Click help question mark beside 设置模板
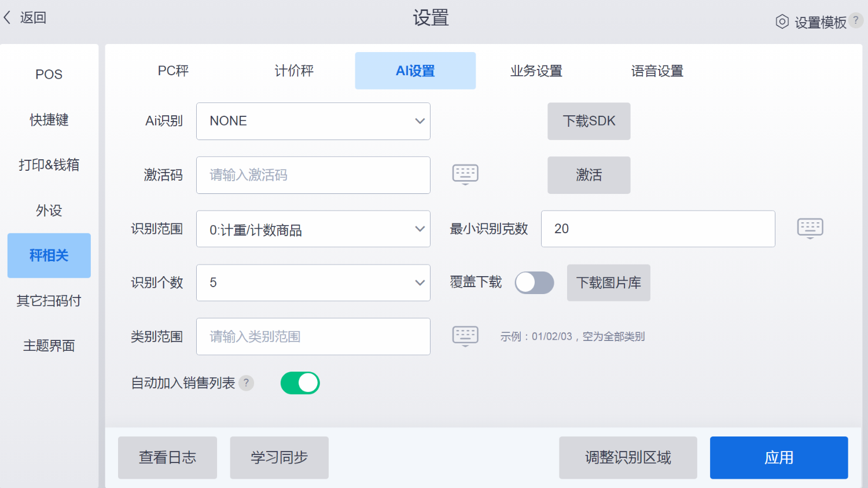 [856, 20]
